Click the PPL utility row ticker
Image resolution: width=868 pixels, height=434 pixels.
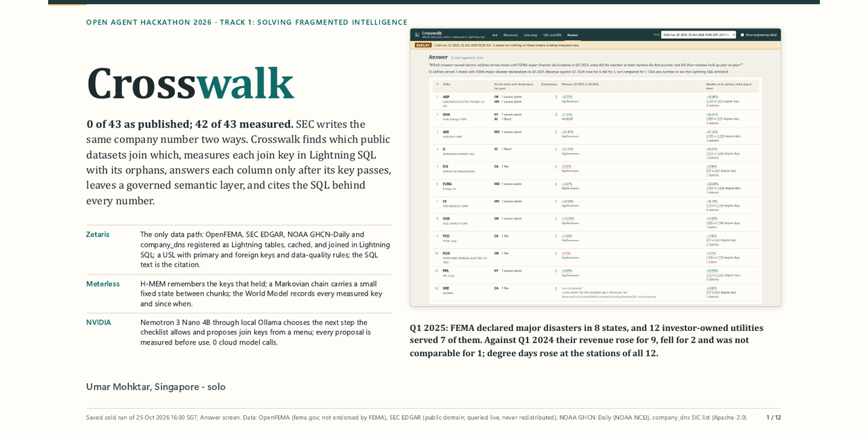click(446, 271)
